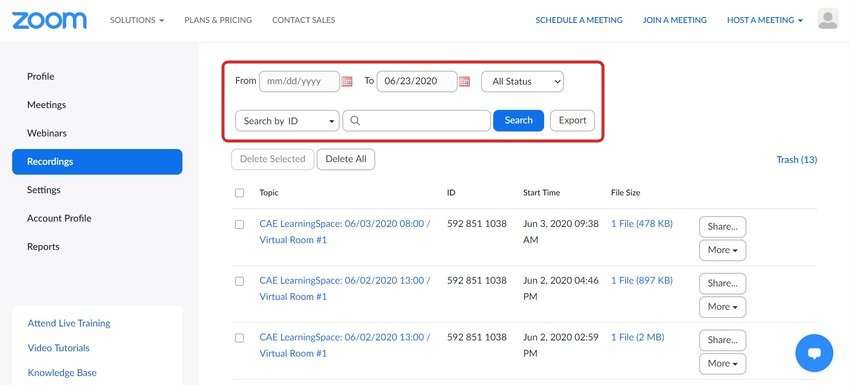Expand the Solutions dropdown menu
The height and width of the screenshot is (385, 850).
pyautogui.click(x=137, y=20)
